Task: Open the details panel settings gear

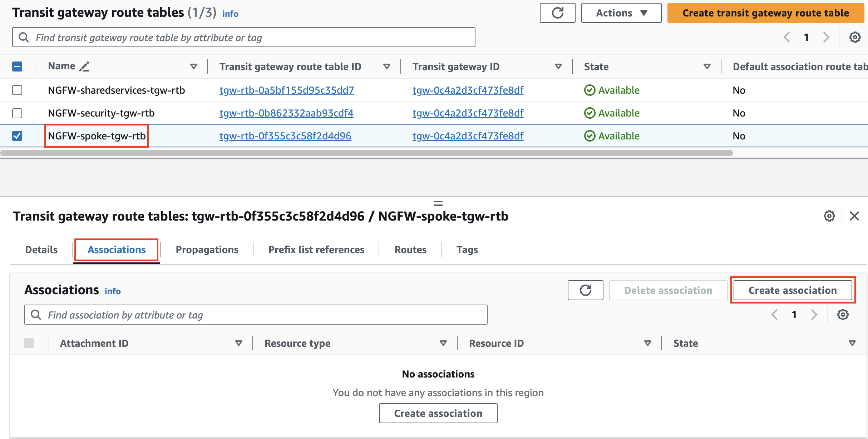Action: coord(829,216)
